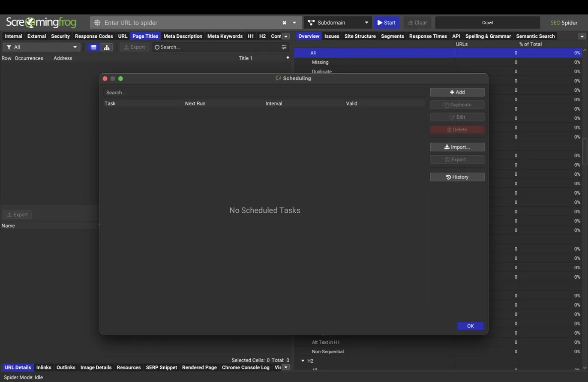Image resolution: width=588 pixels, height=382 pixels.
Task: Import scheduled tasks
Action: [x=457, y=147]
